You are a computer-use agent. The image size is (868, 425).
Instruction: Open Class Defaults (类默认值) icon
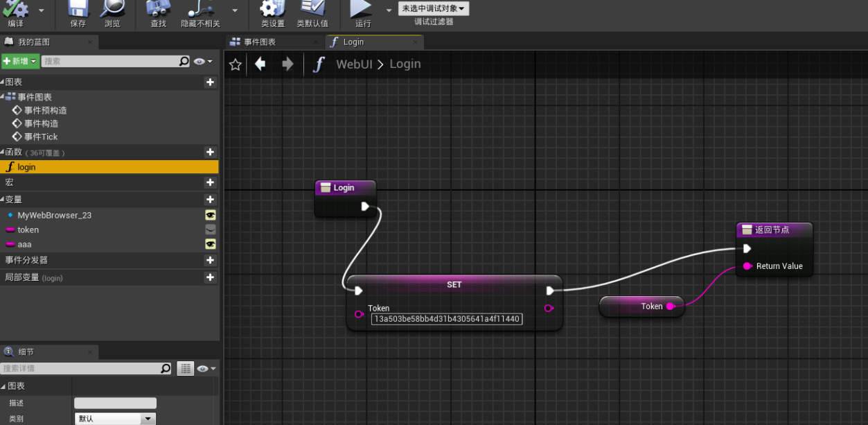312,9
